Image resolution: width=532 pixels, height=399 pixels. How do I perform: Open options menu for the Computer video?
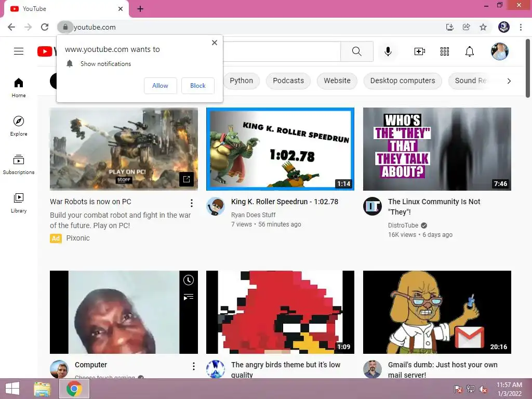coord(193,366)
